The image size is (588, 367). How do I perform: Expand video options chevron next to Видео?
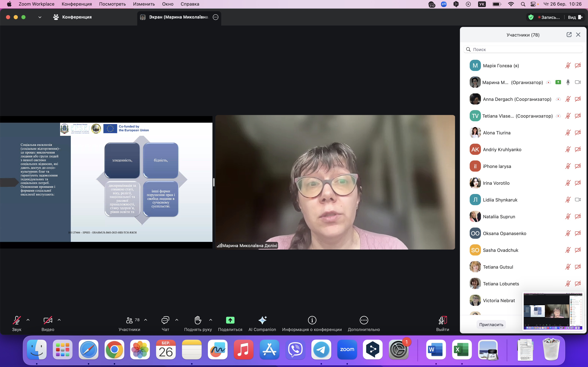point(59,320)
